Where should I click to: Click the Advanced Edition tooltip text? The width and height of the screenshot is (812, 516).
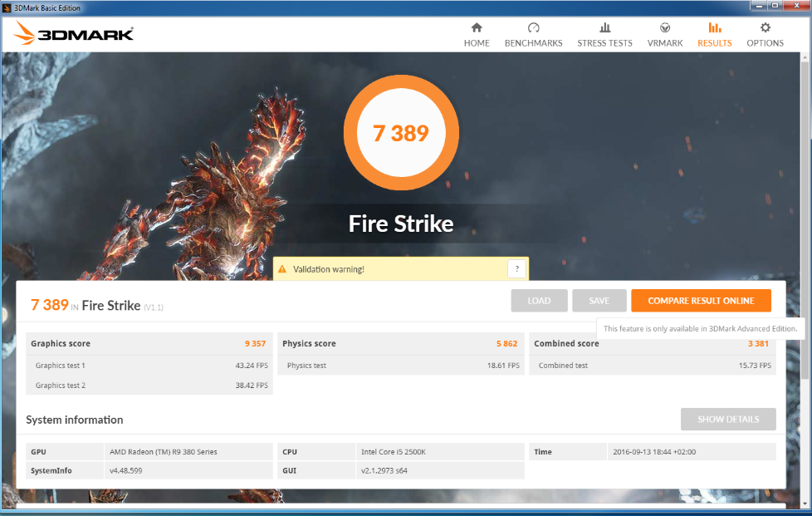[700, 328]
